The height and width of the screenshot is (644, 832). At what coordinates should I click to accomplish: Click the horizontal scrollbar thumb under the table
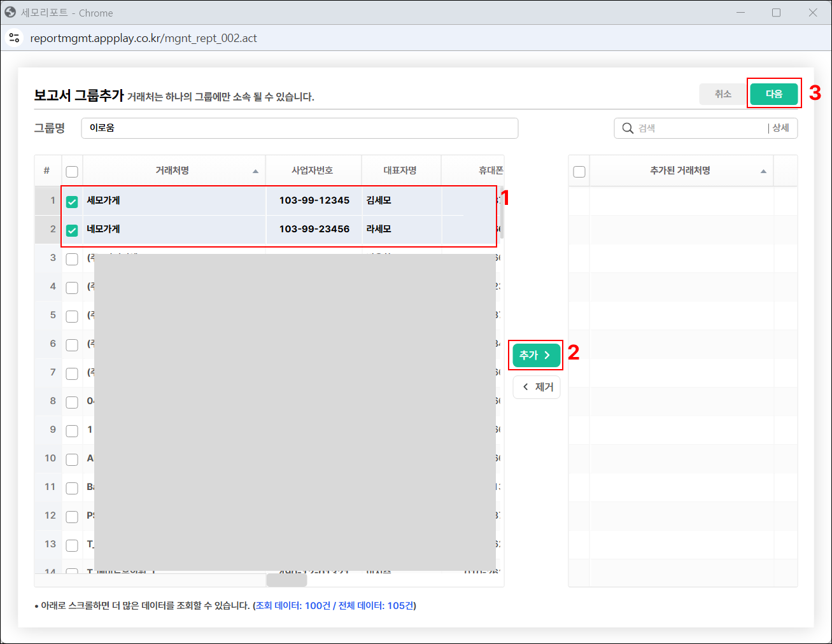286,580
